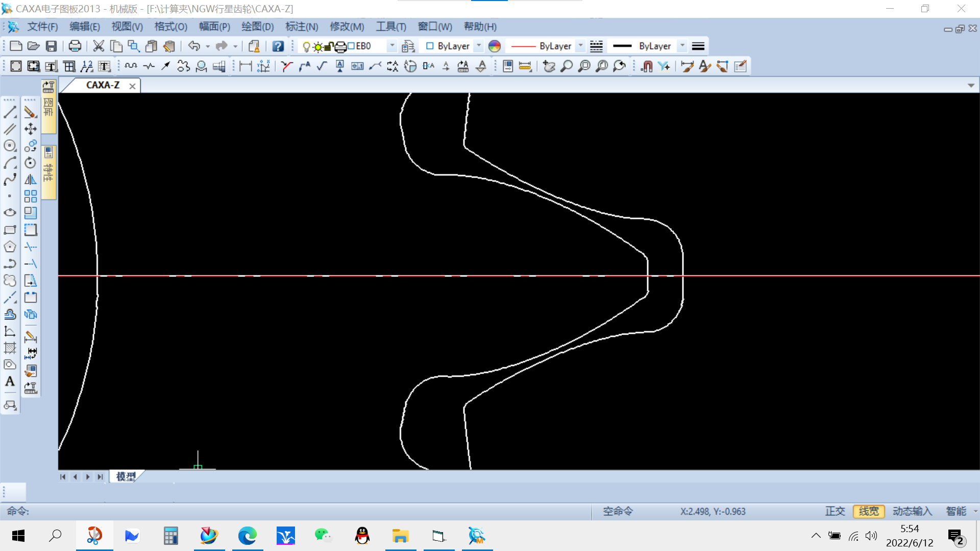Save the drawing with the floppy icon
This screenshot has height=551, width=980.
click(51, 46)
